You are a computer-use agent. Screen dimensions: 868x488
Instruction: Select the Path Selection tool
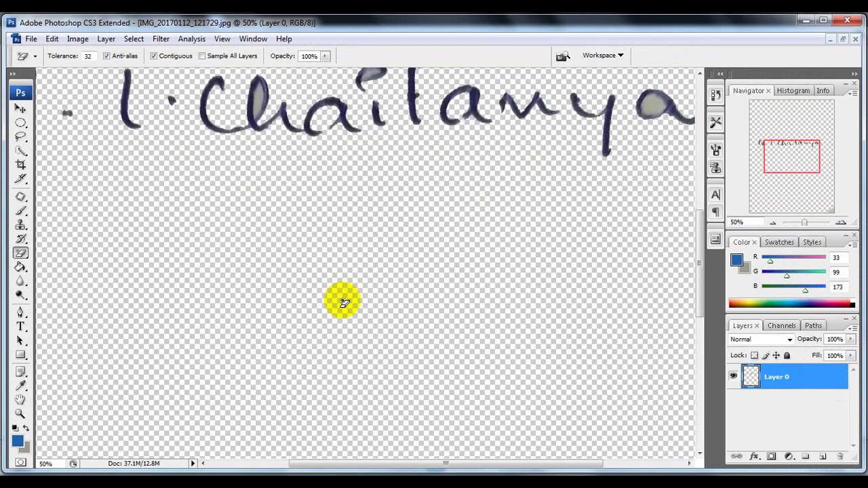tap(20, 341)
